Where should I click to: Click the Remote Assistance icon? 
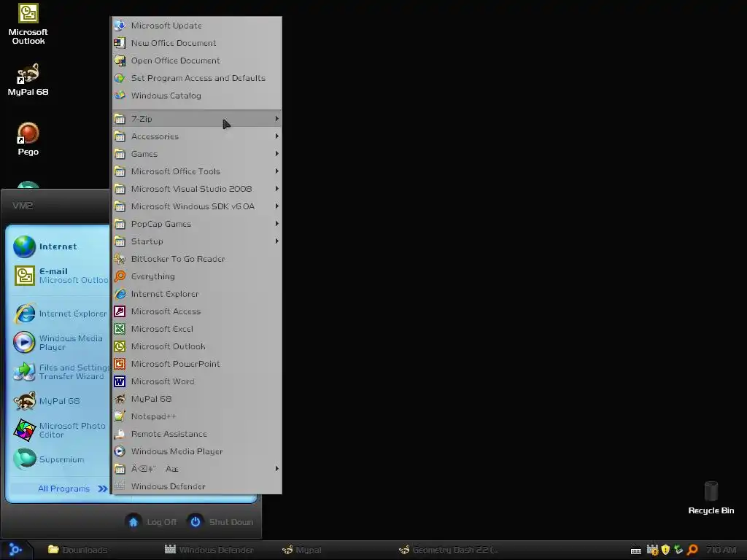[x=120, y=434]
